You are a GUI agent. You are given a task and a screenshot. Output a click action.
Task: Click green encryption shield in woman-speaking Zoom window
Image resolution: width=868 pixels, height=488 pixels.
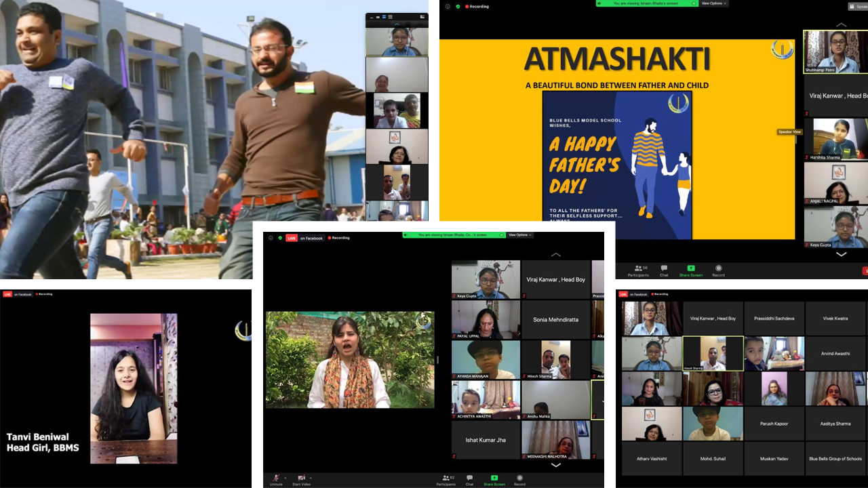(280, 238)
